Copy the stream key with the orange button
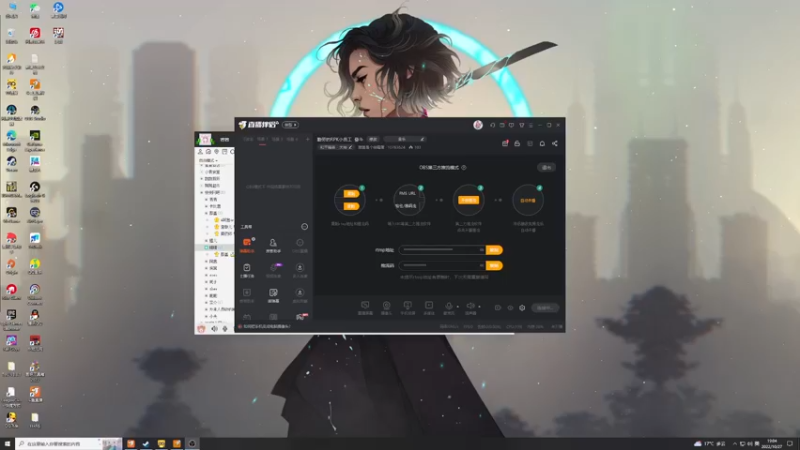 tap(494, 265)
